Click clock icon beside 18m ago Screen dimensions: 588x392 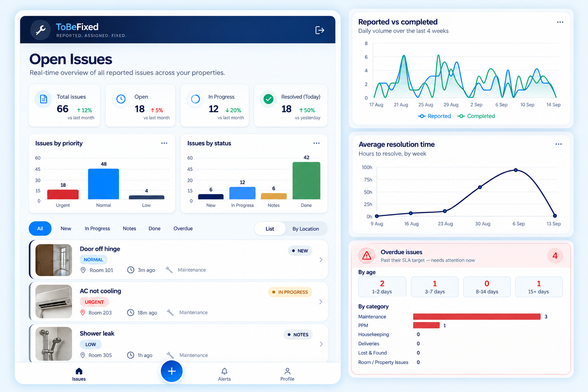coord(131,312)
